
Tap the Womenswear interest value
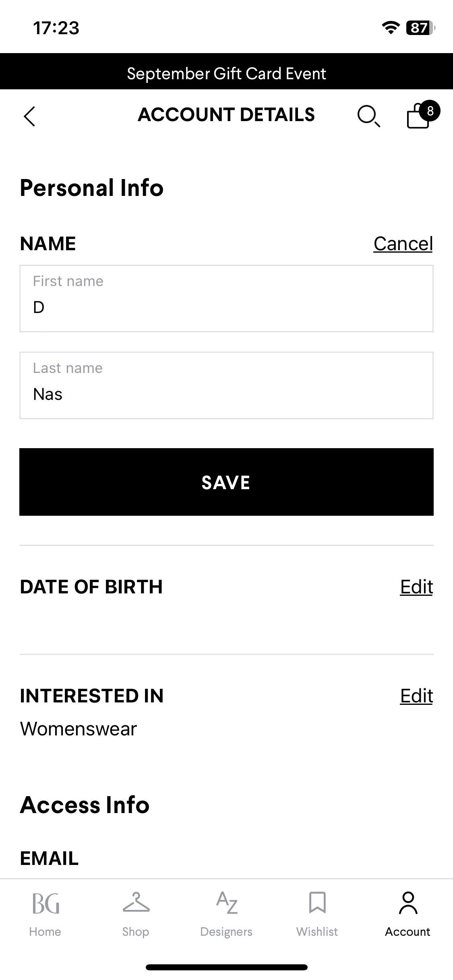coord(79,729)
